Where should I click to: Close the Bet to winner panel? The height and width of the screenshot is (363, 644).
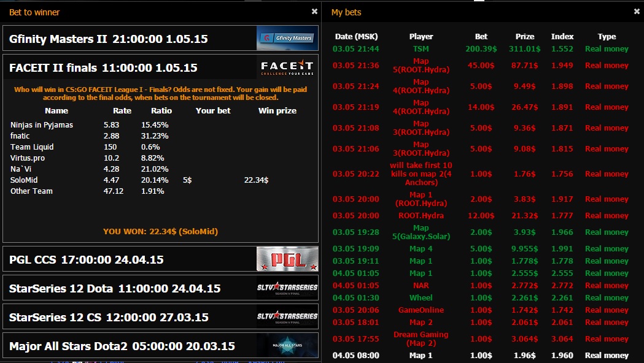pos(314,12)
